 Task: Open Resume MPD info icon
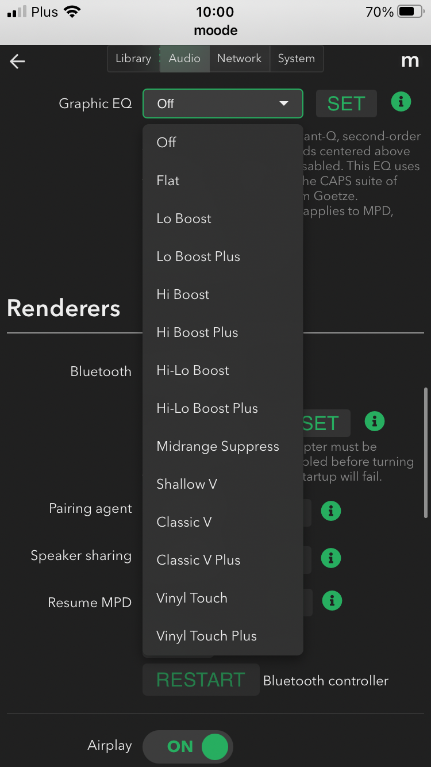(x=332, y=600)
